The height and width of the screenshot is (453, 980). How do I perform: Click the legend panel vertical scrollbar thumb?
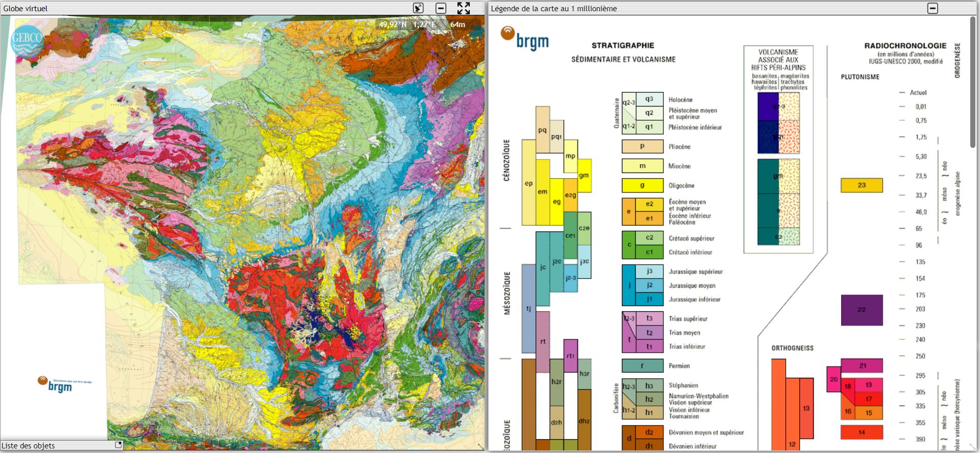coord(973,82)
